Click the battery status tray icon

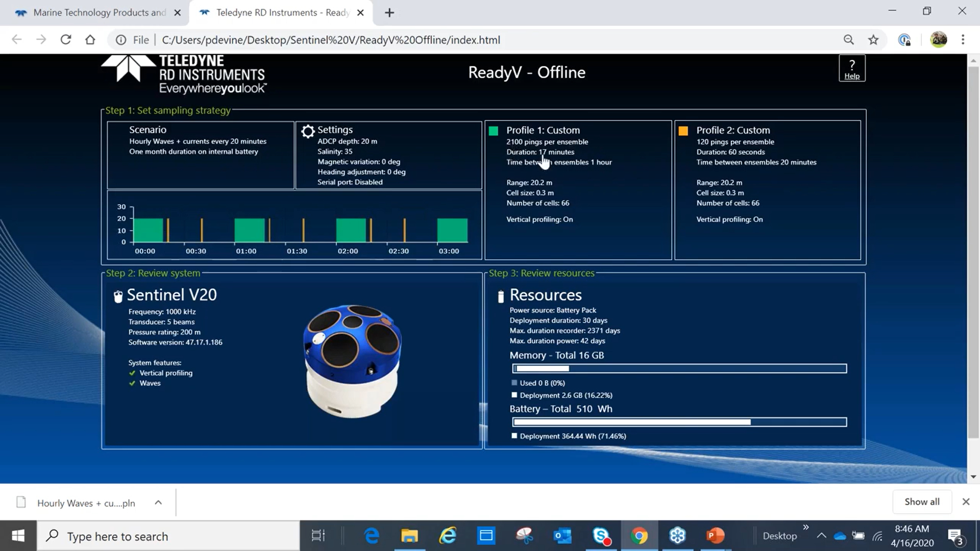[x=859, y=536]
